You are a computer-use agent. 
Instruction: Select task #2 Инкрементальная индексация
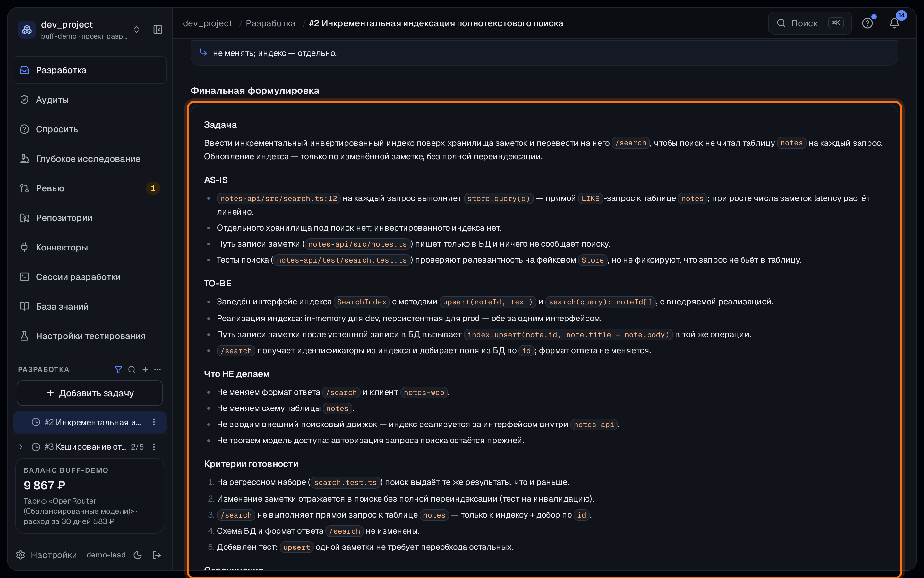click(x=90, y=422)
